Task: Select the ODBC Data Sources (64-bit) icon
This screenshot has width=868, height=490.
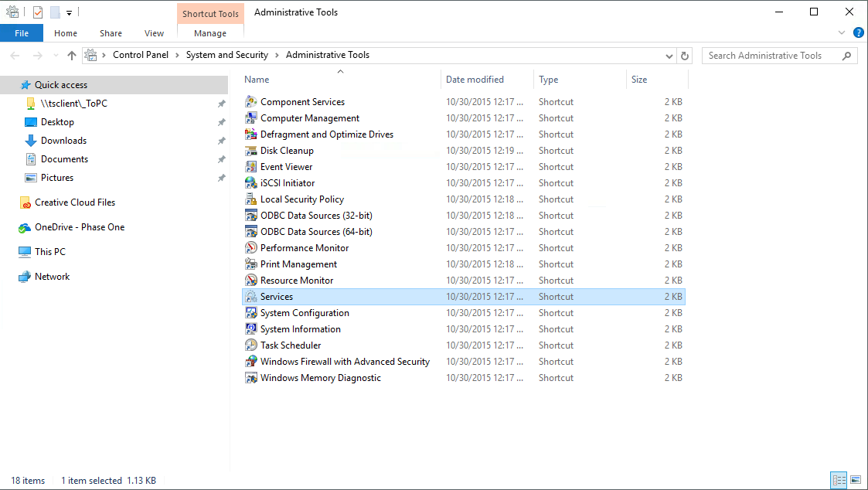Action: pyautogui.click(x=250, y=231)
